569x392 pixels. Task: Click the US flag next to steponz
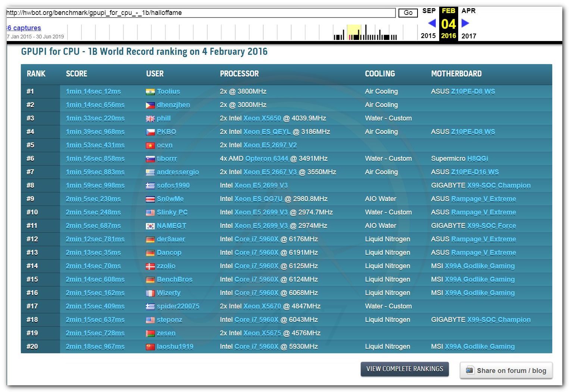[150, 320]
